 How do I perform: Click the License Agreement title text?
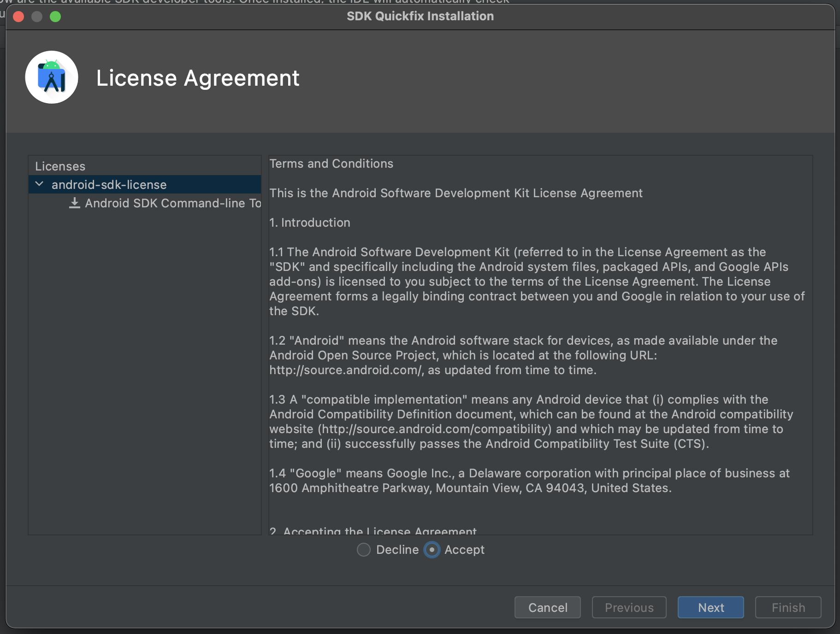click(x=198, y=78)
